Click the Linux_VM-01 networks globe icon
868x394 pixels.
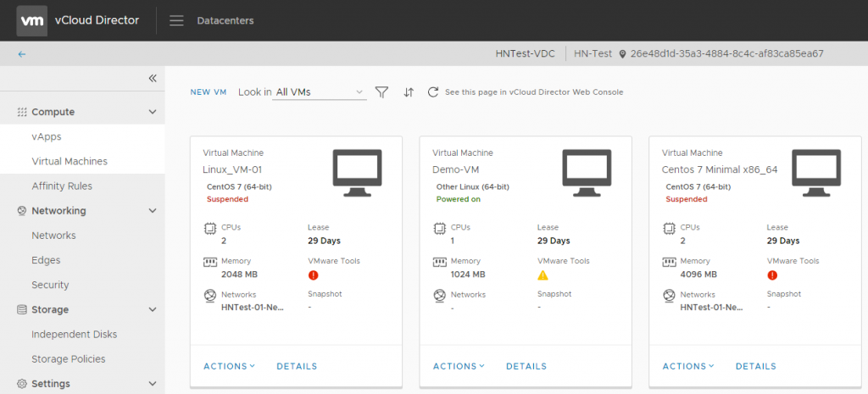point(210,296)
